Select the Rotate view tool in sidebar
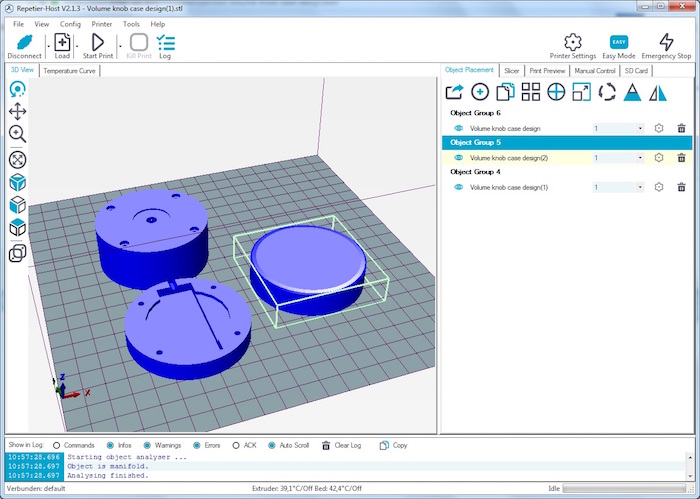Image resolution: width=700 pixels, height=499 pixels. [17, 89]
